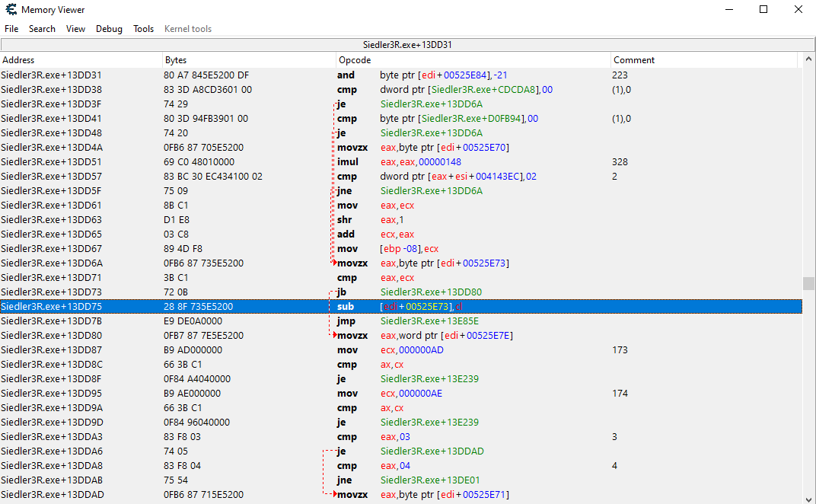This screenshot has width=816, height=504.
Task: Click the highlighted sub row at Siedler3R.exe+13DD75
Action: tap(400, 307)
